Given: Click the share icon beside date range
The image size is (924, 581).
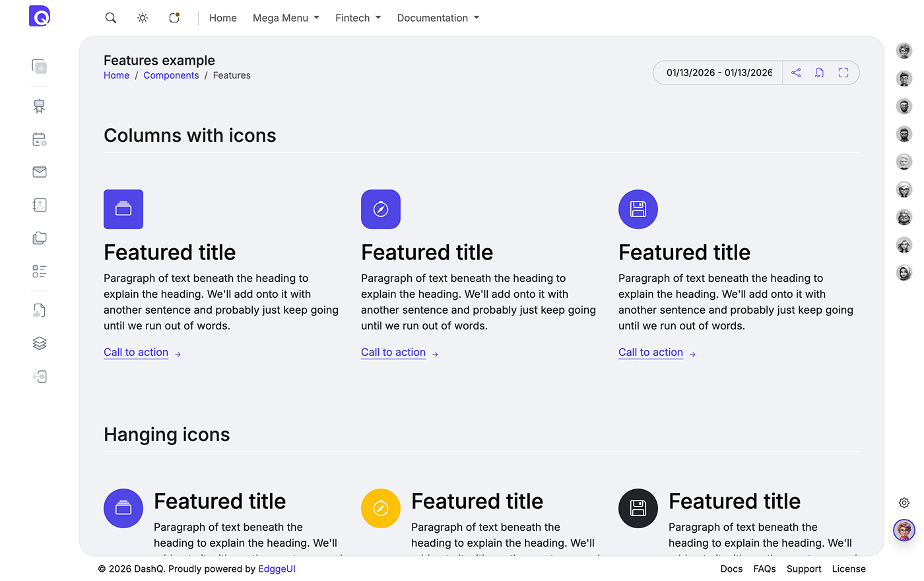Looking at the screenshot, I should [x=796, y=73].
